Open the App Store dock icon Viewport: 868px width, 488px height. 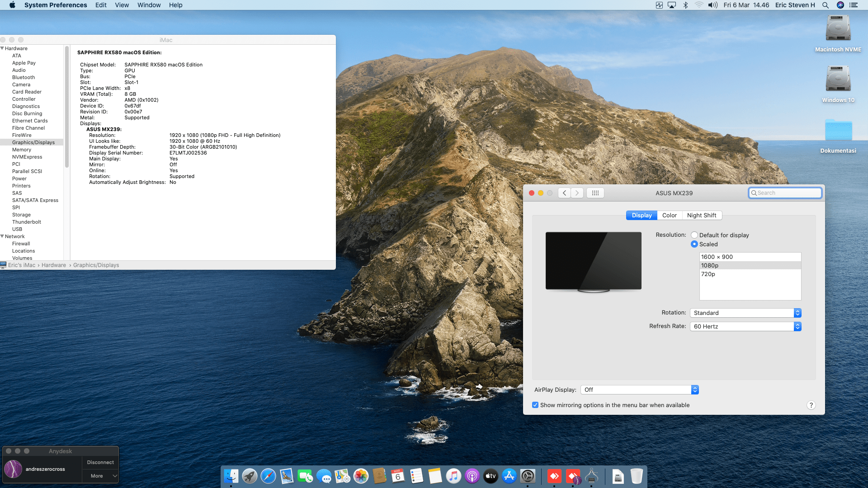pos(509,476)
